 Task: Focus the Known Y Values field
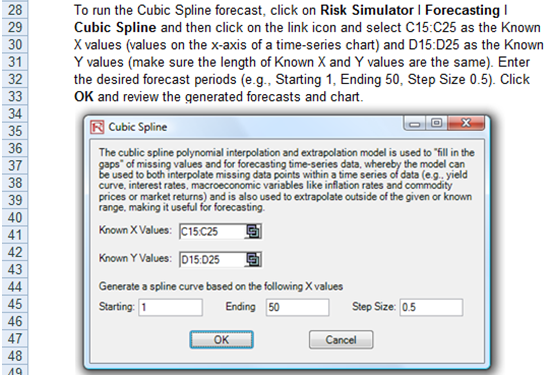[212, 260]
